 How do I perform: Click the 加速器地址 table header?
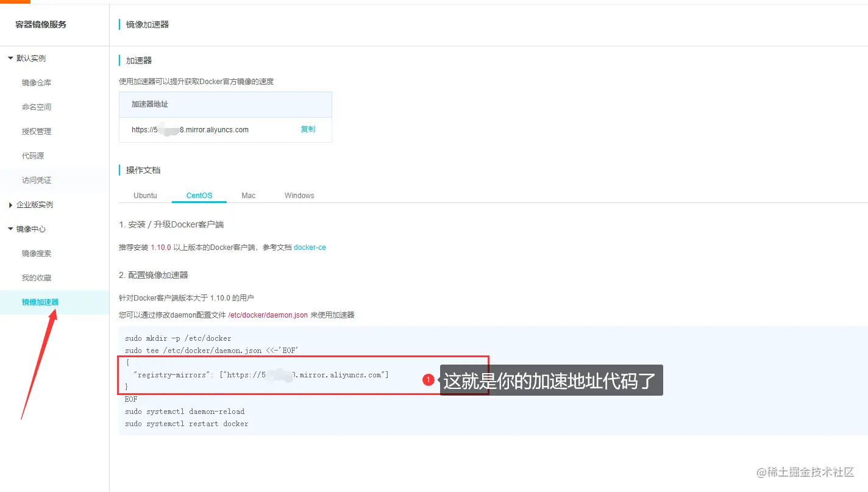(x=150, y=104)
